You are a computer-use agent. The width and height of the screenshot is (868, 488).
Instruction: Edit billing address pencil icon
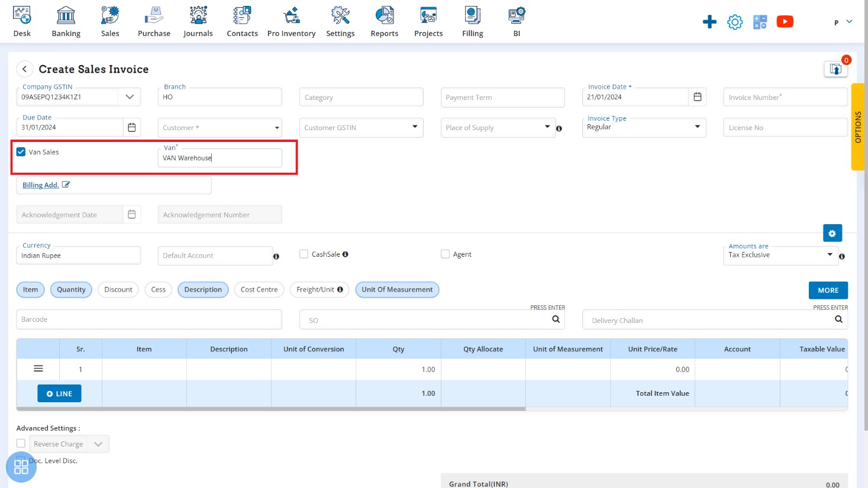click(66, 185)
